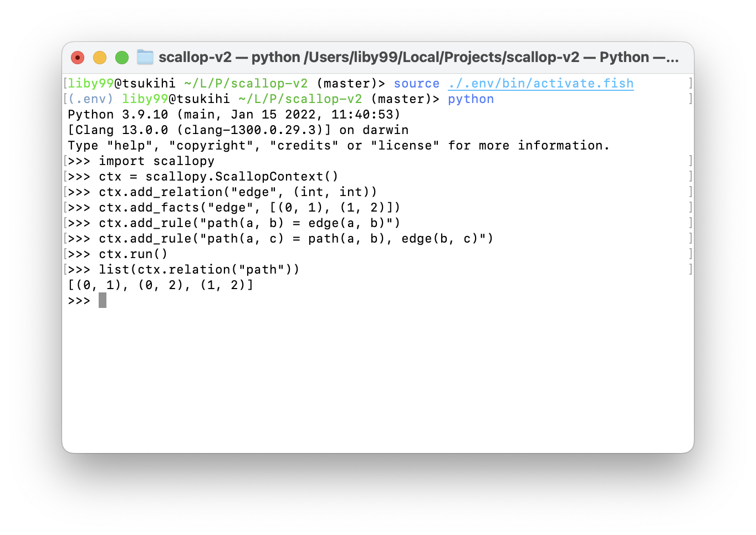Click the ctx.add_facts command line

point(249,208)
